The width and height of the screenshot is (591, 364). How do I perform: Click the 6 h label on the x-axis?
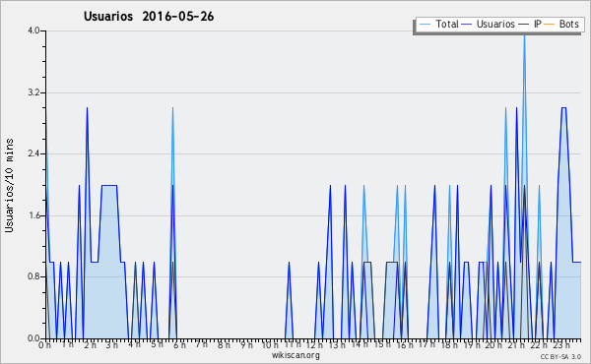click(x=179, y=344)
